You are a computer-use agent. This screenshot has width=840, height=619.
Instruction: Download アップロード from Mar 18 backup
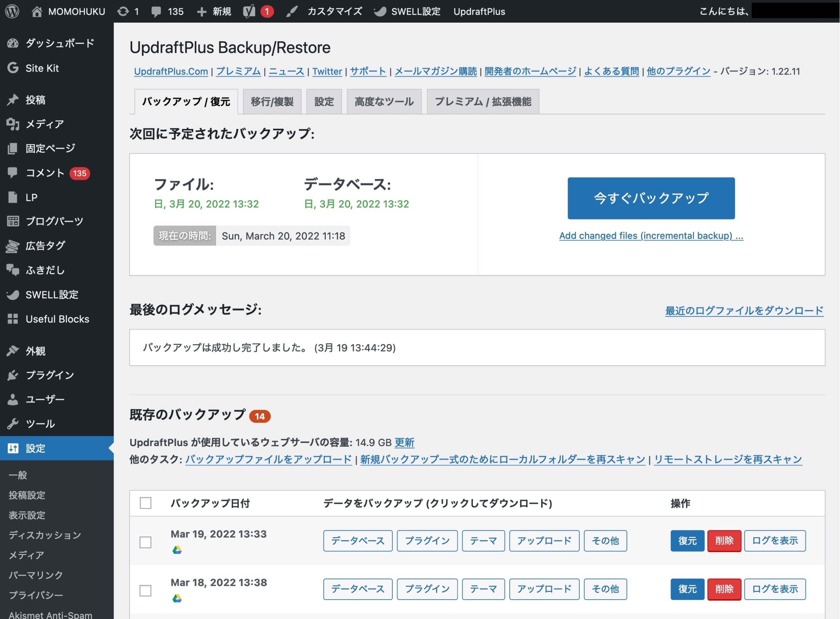click(x=544, y=589)
